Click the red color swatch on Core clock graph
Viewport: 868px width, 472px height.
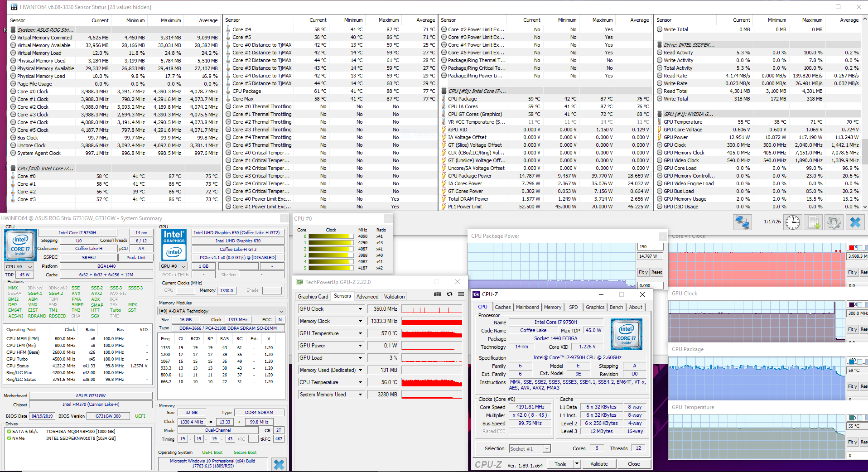click(x=851, y=248)
